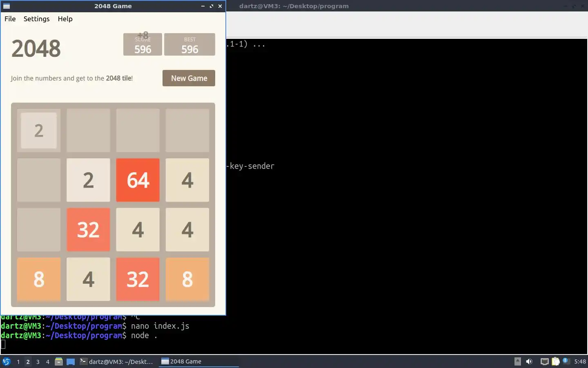Minimize the 2048 Game window
This screenshot has width=588, height=368.
203,6
